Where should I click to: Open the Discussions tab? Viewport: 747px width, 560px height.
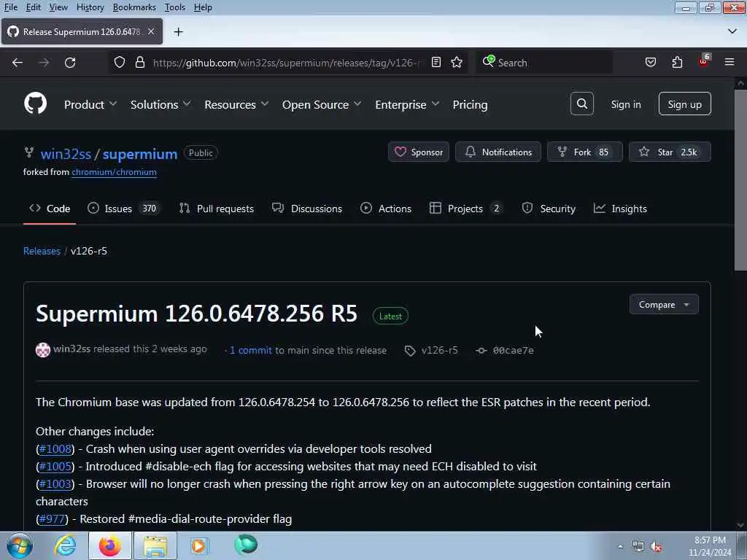point(307,209)
